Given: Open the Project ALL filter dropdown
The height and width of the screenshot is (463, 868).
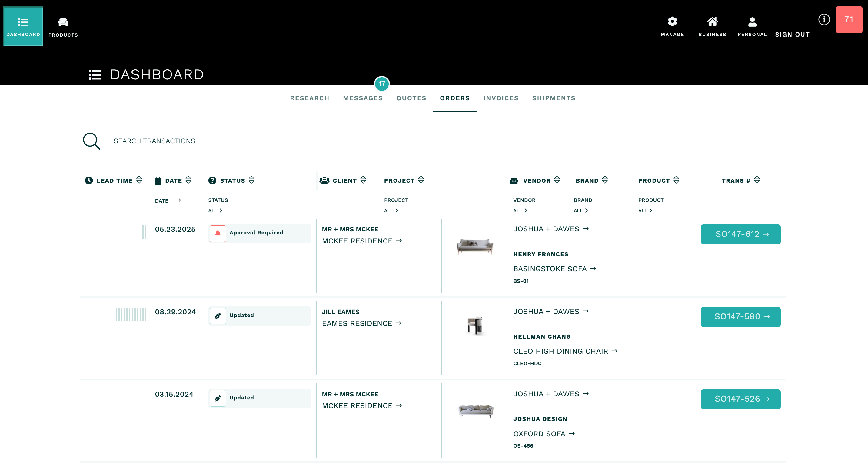Looking at the screenshot, I should click(391, 210).
